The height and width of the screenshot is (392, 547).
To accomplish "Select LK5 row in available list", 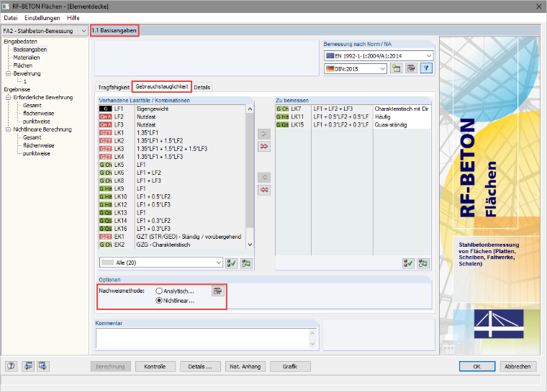I will pos(172,165).
